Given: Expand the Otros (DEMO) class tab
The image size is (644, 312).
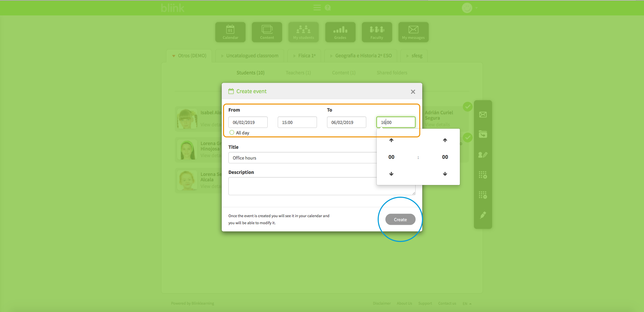Looking at the screenshot, I should [x=189, y=56].
